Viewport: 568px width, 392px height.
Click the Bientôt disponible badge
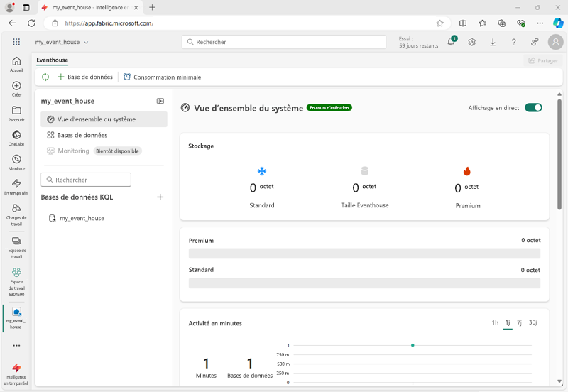click(117, 151)
